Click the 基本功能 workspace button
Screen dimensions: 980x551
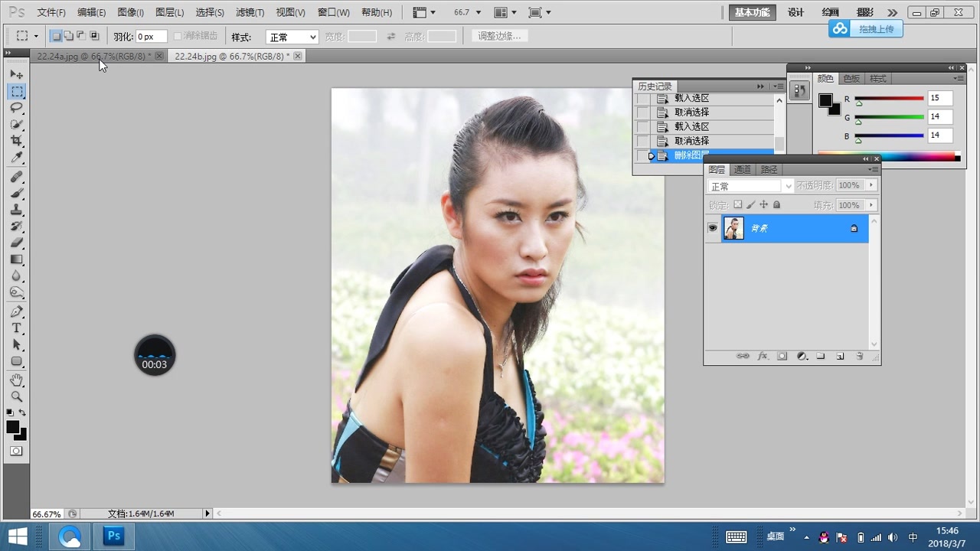coord(752,12)
